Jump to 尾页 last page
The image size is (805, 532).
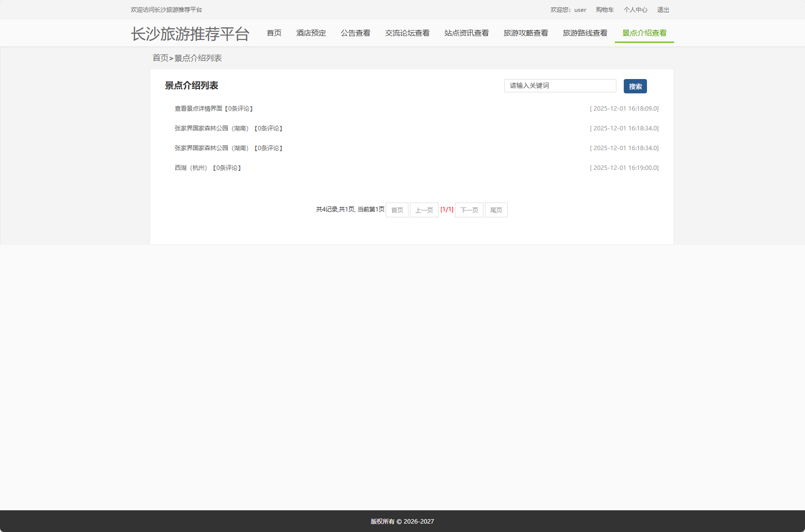click(x=496, y=209)
